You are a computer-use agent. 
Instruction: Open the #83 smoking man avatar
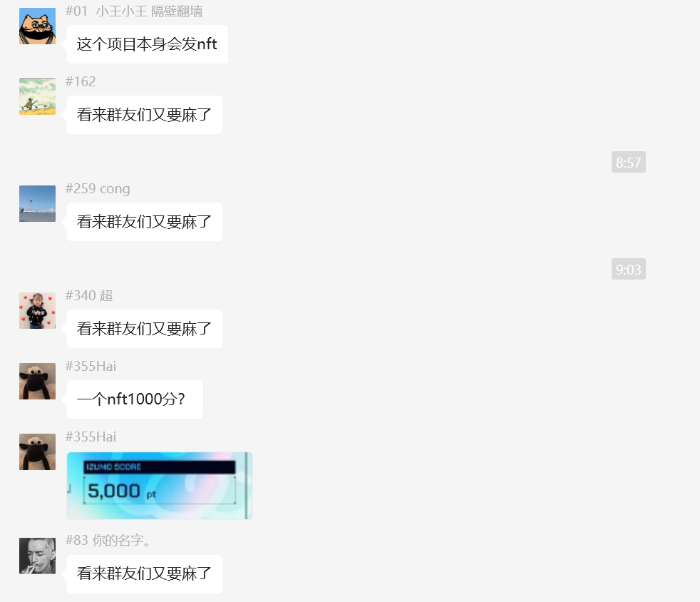tap(38, 556)
